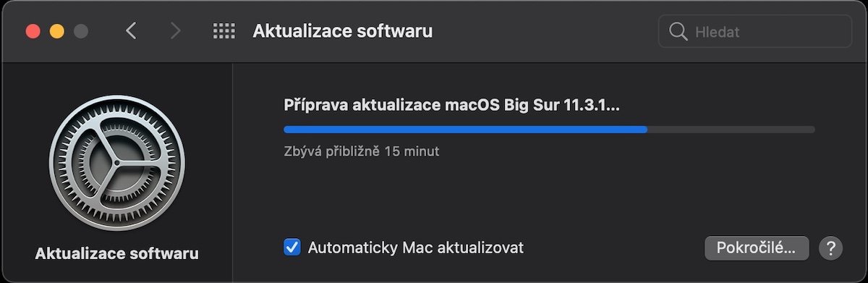Click the "Aktualizace softwaru" label below the gear
Viewport: 868px width, 283px height.
(116, 254)
